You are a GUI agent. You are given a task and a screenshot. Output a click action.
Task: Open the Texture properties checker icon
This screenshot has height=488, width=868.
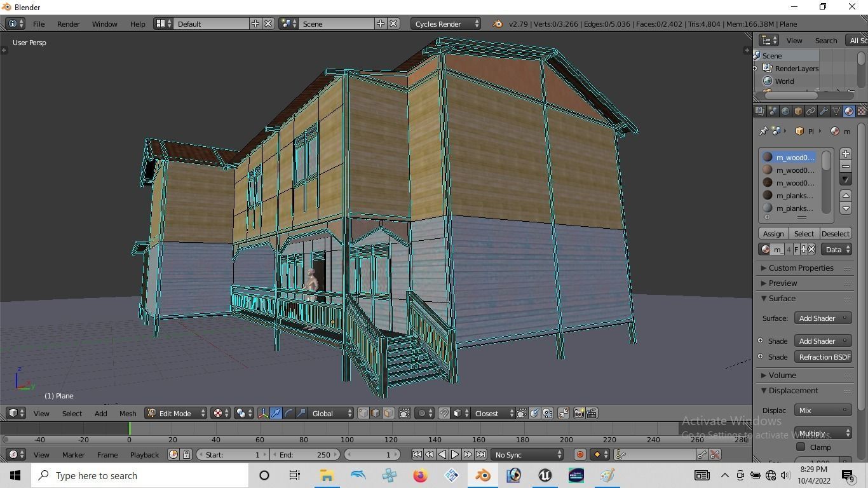(862, 111)
